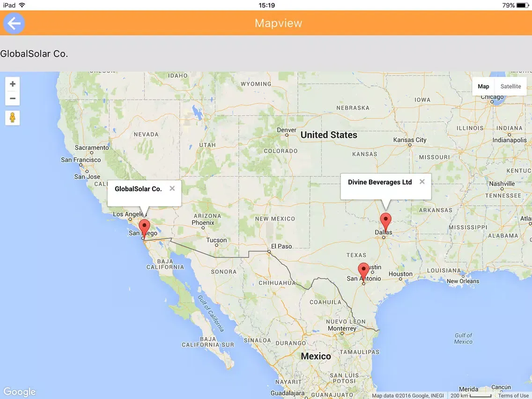Tap the GlobalSolar Co. header text
The width and height of the screenshot is (532, 399).
click(x=34, y=53)
